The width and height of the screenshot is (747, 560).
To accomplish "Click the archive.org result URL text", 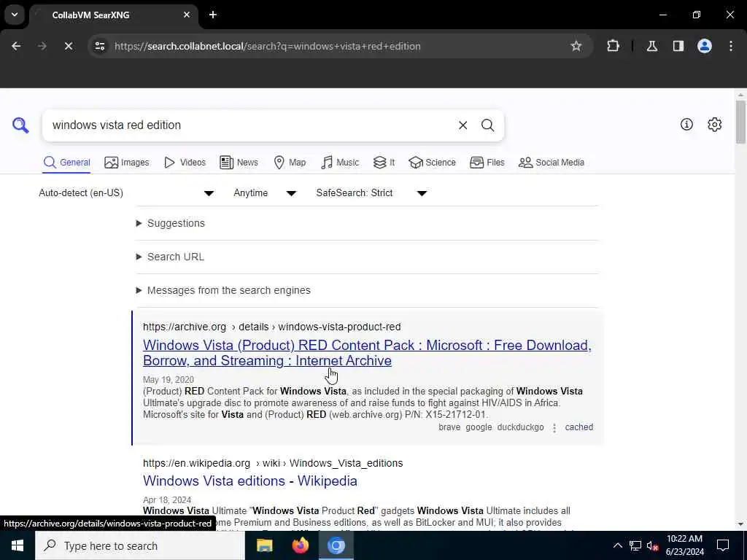I will (271, 327).
